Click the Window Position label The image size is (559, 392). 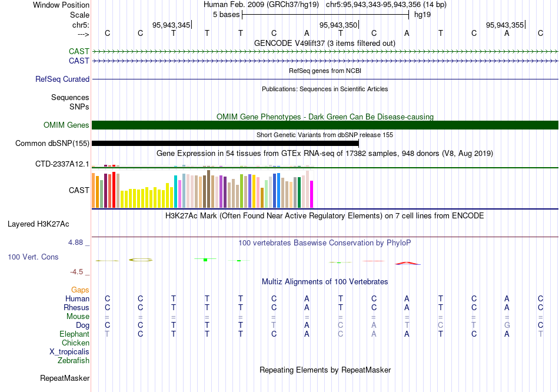coord(61,5)
